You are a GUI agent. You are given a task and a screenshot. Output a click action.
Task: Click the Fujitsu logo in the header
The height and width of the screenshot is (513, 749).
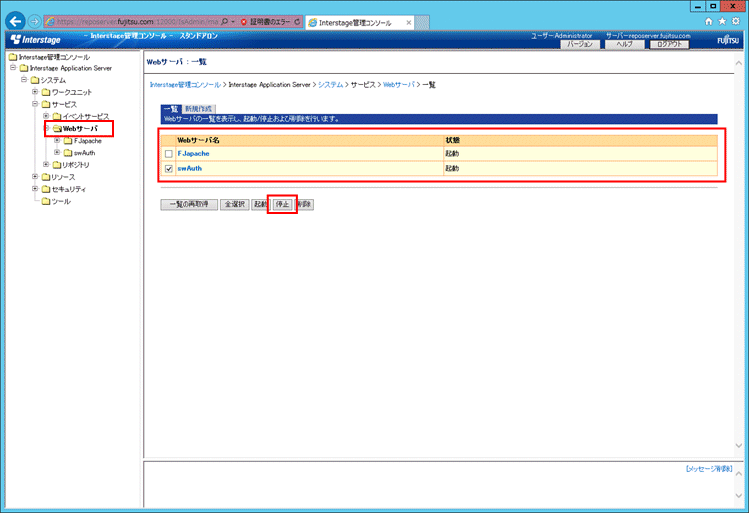click(x=728, y=40)
